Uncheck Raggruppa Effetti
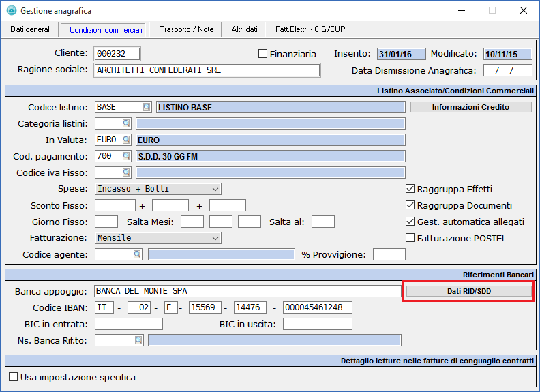 pyautogui.click(x=410, y=189)
